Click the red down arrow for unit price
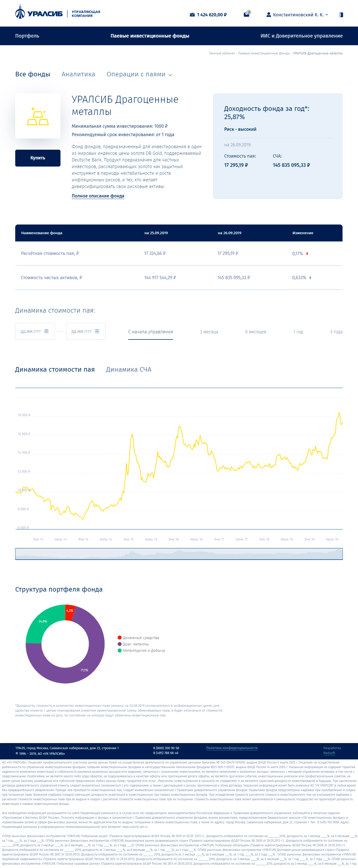The width and height of the screenshot is (358, 868). [x=307, y=254]
